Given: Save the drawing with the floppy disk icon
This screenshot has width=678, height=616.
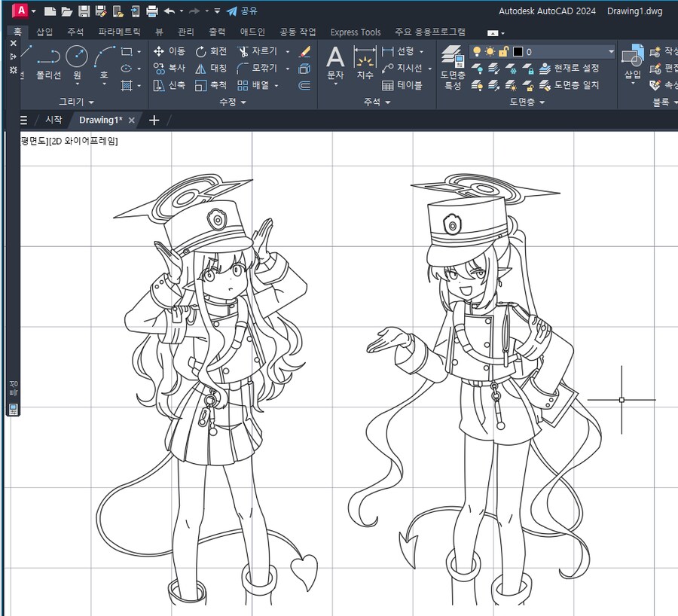Looking at the screenshot, I should click(84, 11).
